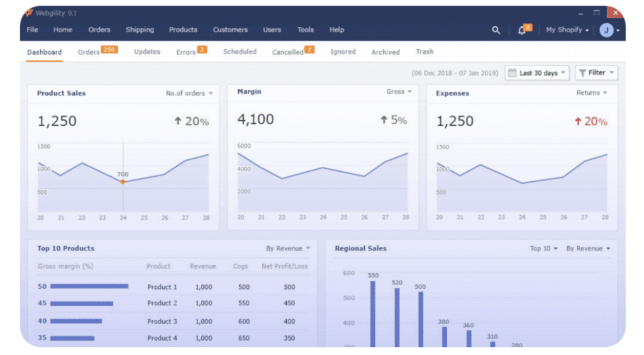Switch to the Trash tab
This screenshot has width=644, height=355.
point(425,52)
